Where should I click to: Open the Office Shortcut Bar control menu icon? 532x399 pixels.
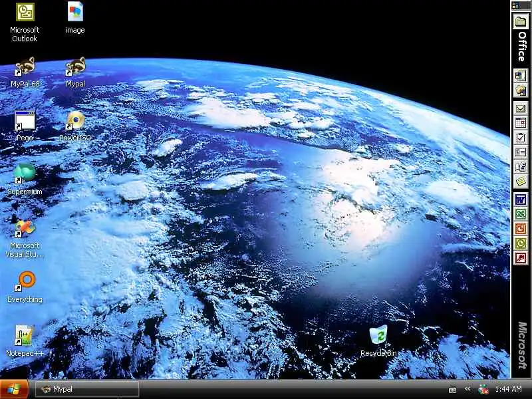(x=515, y=5)
